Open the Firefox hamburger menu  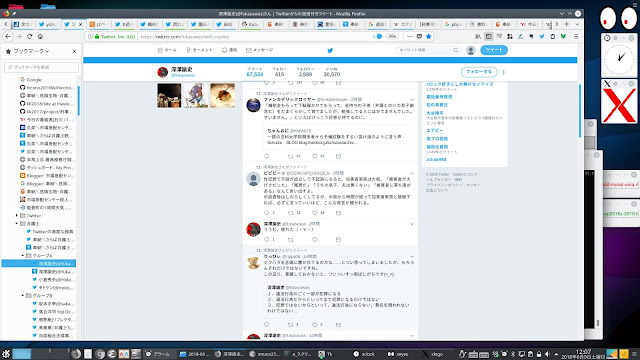pyautogui.click(x=576, y=36)
